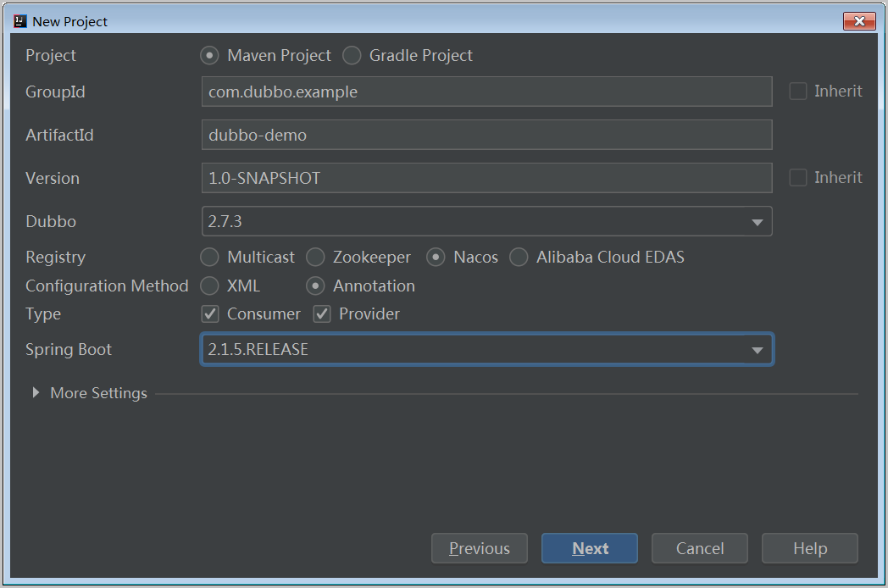The height and width of the screenshot is (588, 888).
Task: Click the IntelliJ icon in title bar
Action: [x=20, y=21]
